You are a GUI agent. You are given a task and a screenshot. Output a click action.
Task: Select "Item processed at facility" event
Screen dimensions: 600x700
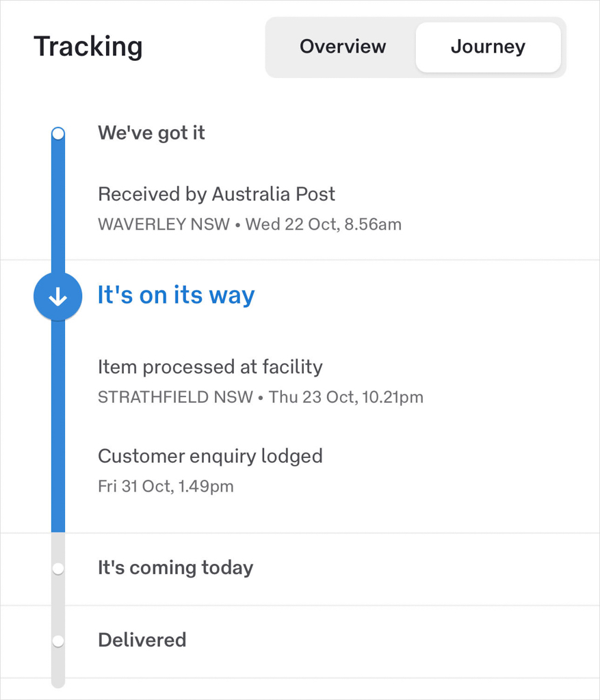(x=210, y=367)
